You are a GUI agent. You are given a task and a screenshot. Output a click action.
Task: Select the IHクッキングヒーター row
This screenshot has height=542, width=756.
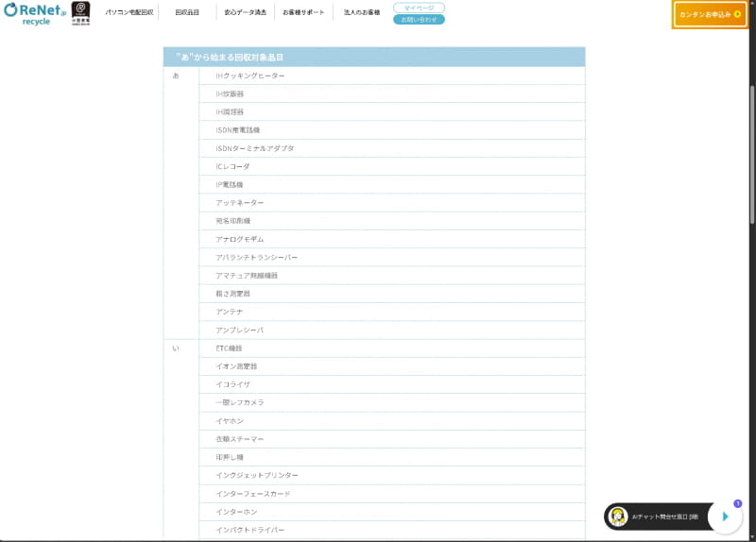click(392, 76)
